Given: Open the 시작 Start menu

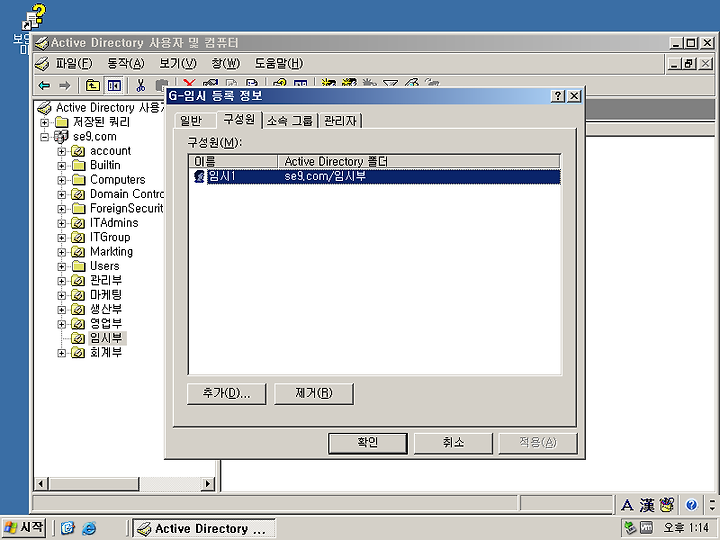Looking at the screenshot, I should [x=24, y=528].
